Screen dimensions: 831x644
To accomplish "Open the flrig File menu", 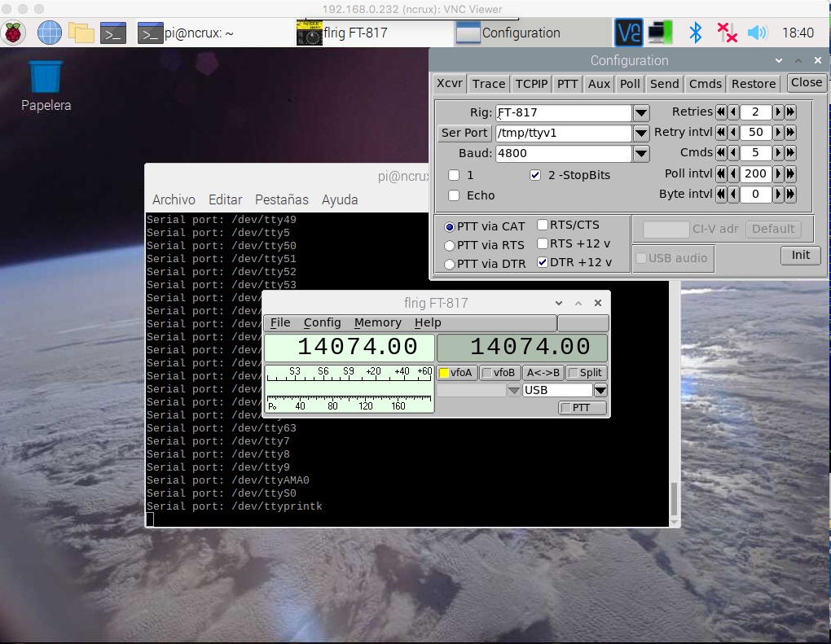I will click(280, 322).
